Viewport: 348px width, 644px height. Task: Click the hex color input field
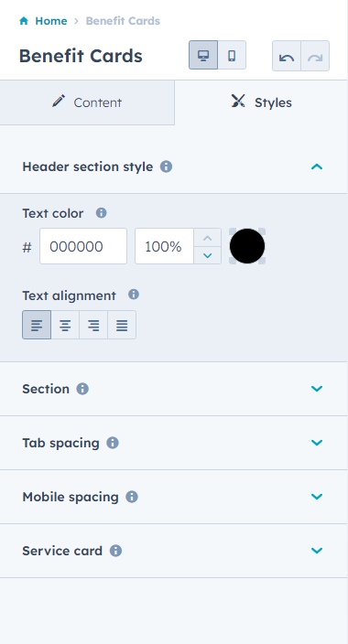[x=83, y=246]
